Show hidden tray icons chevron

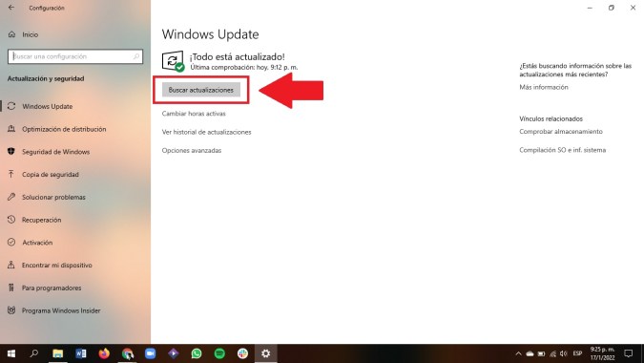(518, 353)
